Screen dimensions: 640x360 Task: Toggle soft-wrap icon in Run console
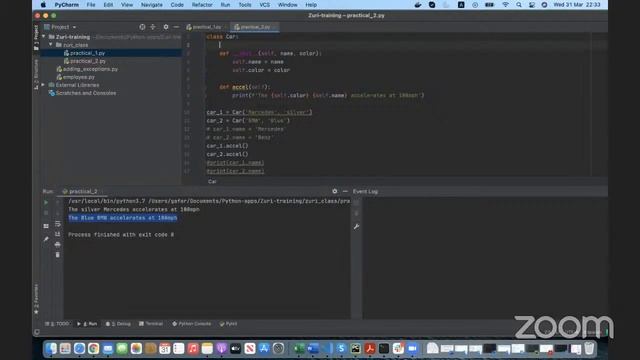[x=58, y=224]
